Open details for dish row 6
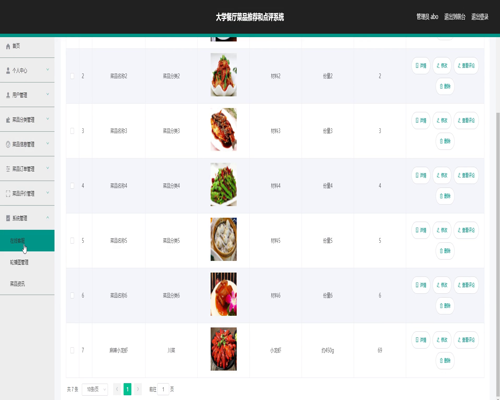This screenshot has width=500, height=400. [421, 285]
